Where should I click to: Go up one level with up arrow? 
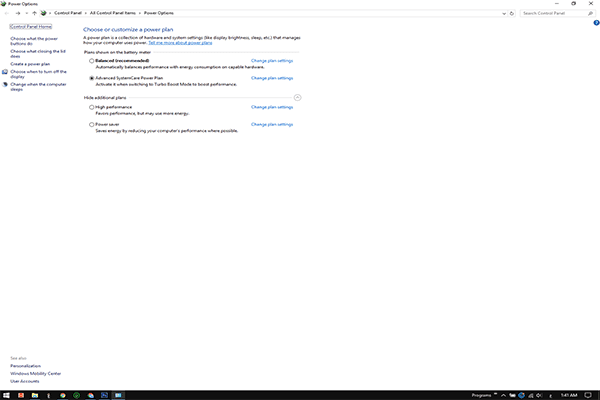pos(34,13)
